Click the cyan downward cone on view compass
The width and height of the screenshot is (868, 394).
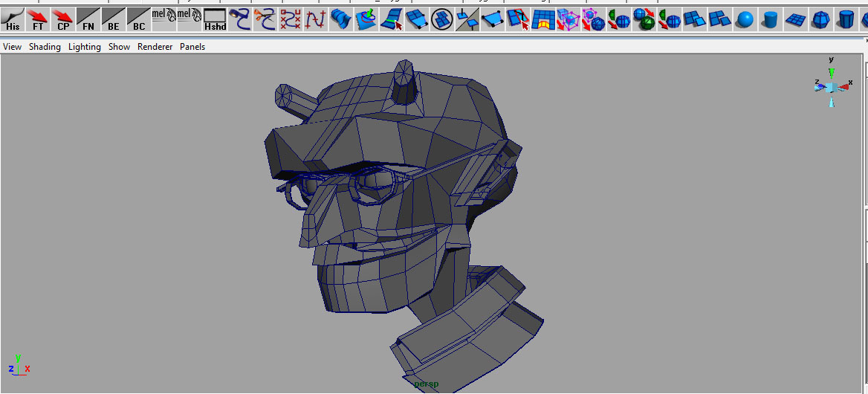tap(831, 102)
